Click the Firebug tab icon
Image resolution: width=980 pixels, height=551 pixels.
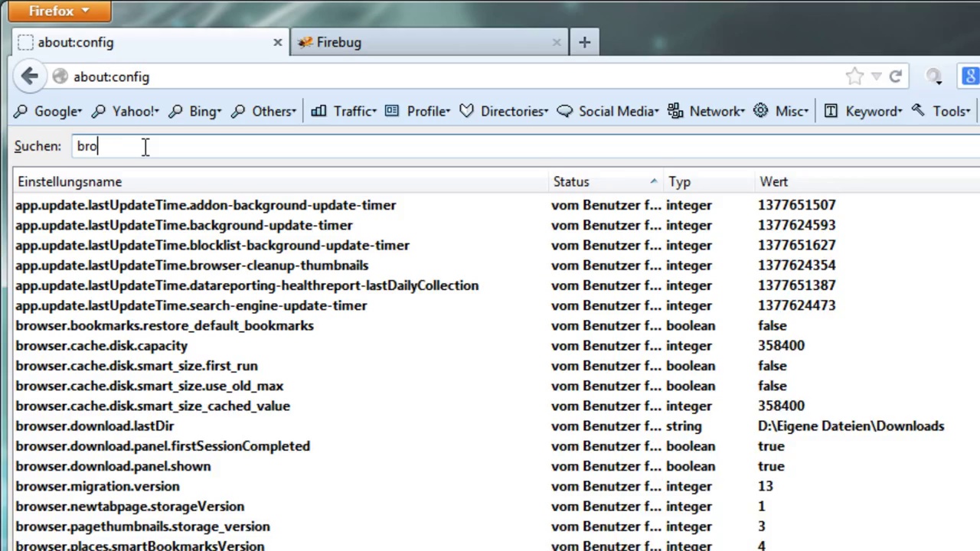tap(305, 43)
